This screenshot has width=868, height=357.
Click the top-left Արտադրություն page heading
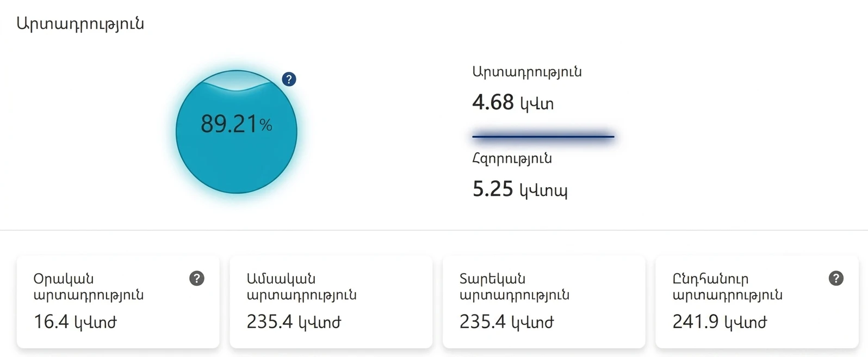click(80, 24)
